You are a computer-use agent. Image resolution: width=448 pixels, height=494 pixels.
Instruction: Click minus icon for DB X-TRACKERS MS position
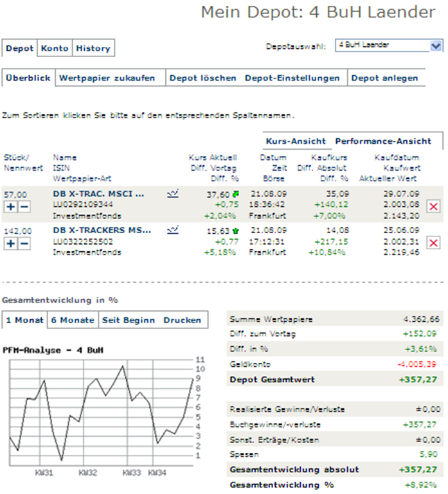pyautogui.click(x=24, y=243)
